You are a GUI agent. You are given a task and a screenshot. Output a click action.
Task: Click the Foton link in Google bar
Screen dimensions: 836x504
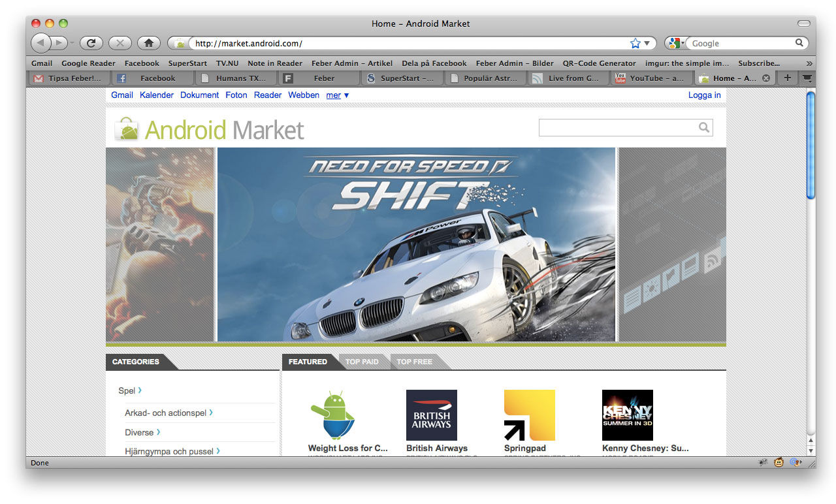click(x=236, y=95)
